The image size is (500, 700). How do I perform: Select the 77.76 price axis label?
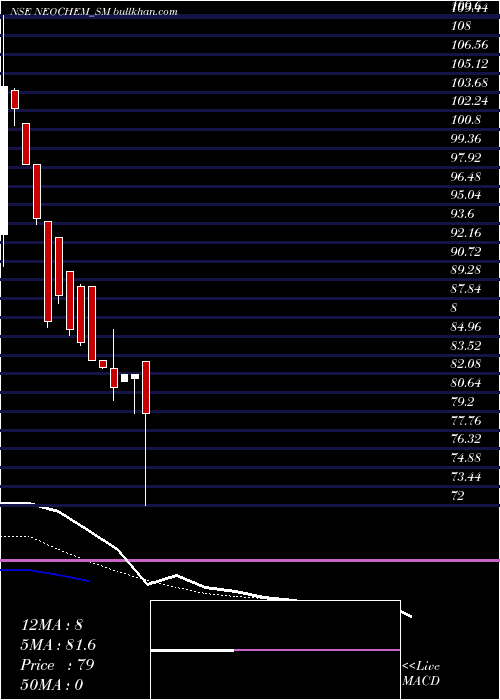[x=466, y=421]
